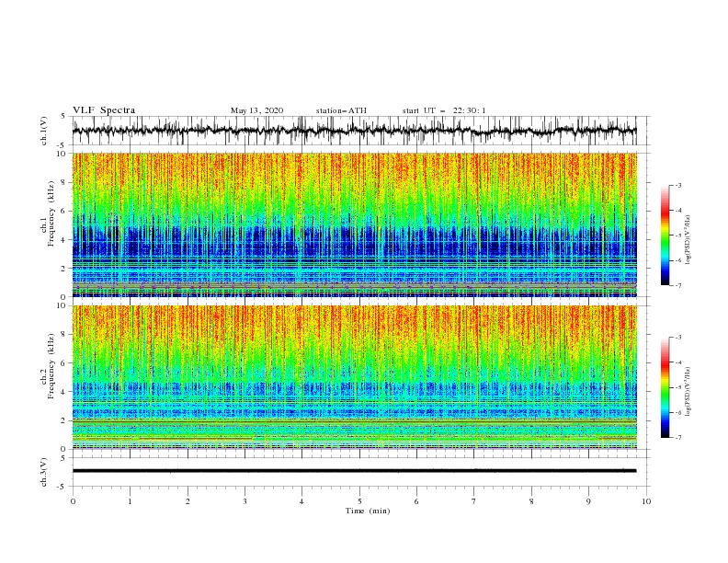728x563 pixels.
Task: Click the 'ch.1(V)' waveform axis label
Action: pos(44,131)
